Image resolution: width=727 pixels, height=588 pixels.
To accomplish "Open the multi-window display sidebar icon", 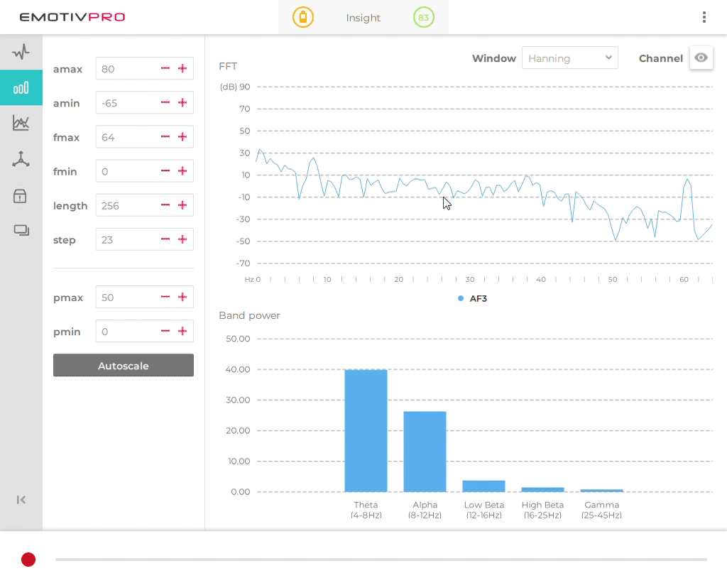I will click(x=21, y=230).
